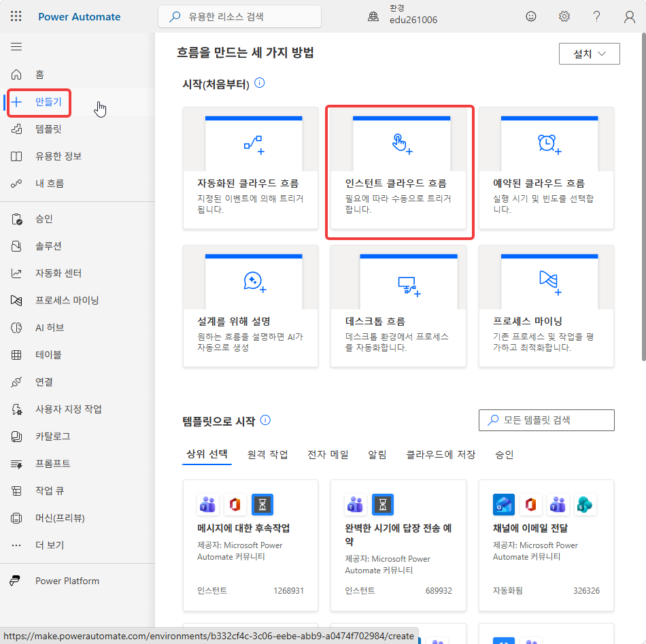Click the Power Platform icon
The width and height of the screenshot is (646, 644).
[x=15, y=581]
